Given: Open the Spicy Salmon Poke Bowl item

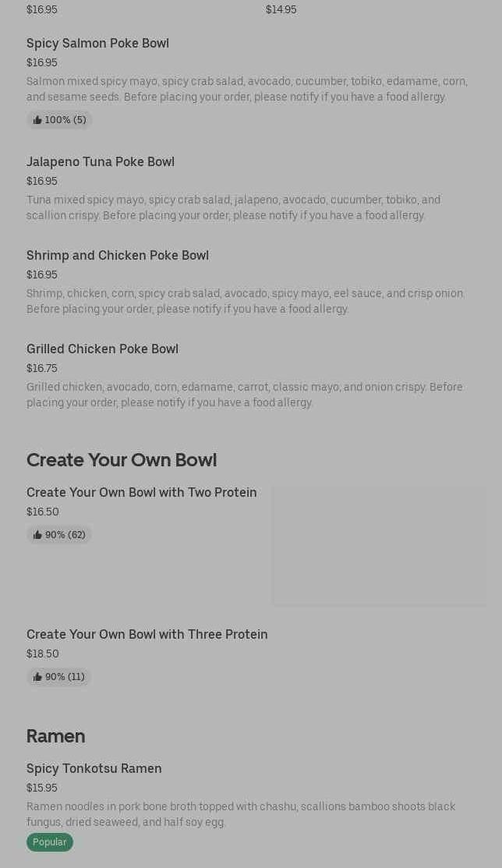Looking at the screenshot, I should tap(97, 43).
